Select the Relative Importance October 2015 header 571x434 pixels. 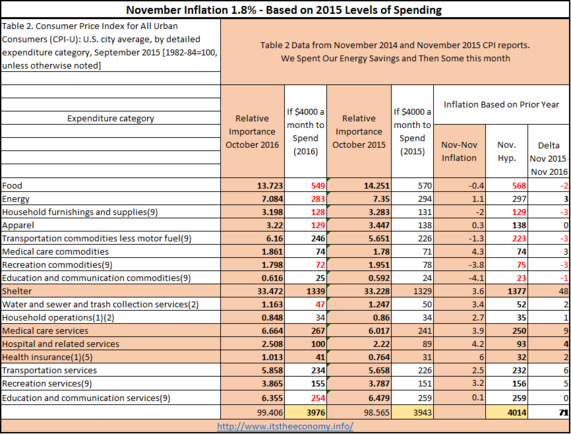tap(359, 131)
